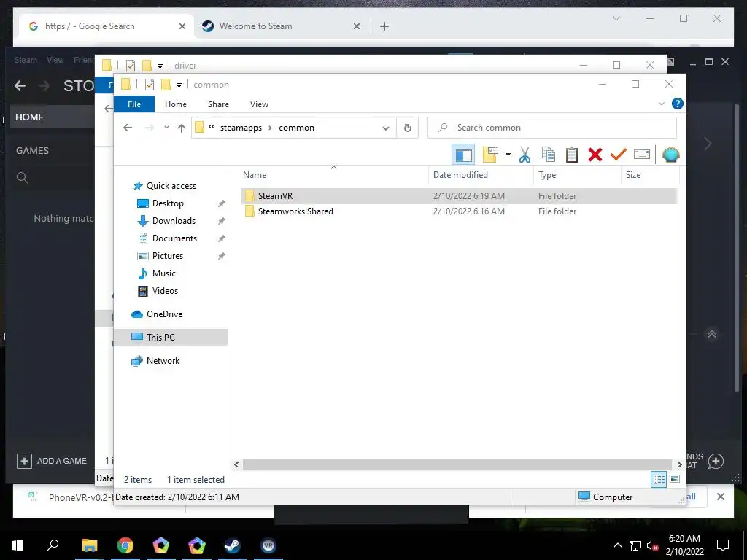This screenshot has height=560, width=747.
Task: Open the recent locations dropdown arrow
Action: [x=166, y=128]
